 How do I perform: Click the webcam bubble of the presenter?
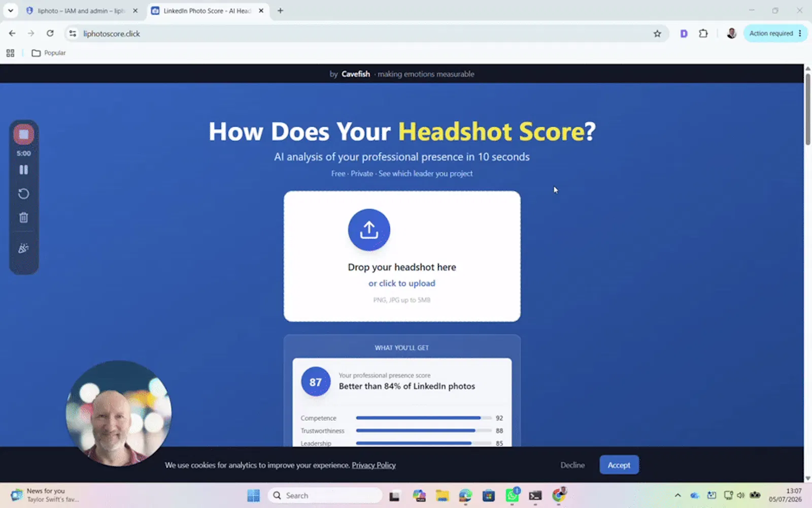coord(119,414)
